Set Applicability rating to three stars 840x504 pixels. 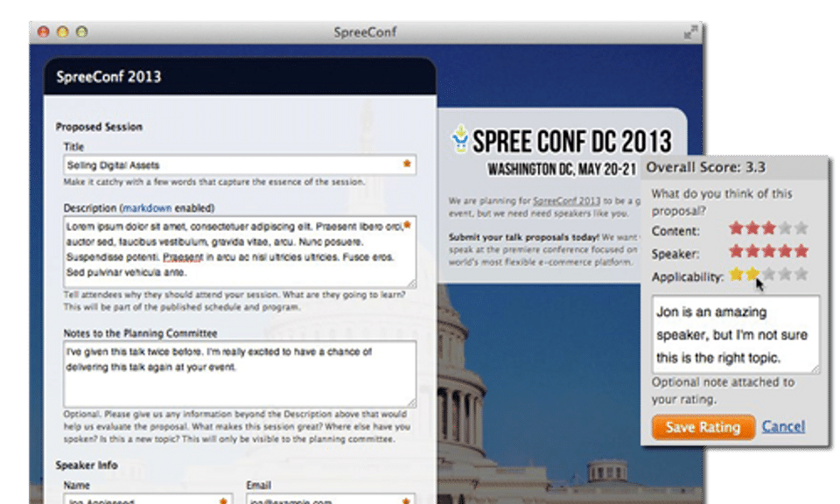click(x=769, y=275)
